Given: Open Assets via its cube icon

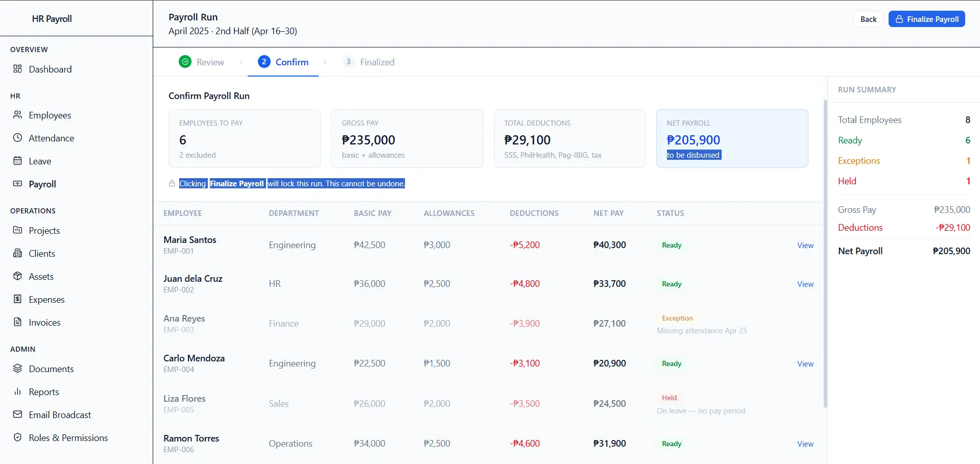Looking at the screenshot, I should [x=17, y=276].
